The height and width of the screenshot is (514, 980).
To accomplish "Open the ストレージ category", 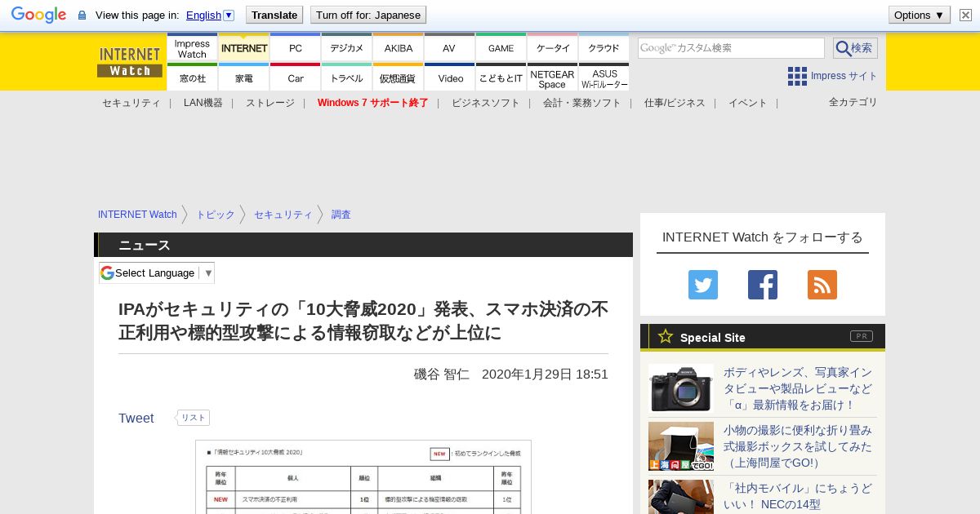I will coord(269,103).
